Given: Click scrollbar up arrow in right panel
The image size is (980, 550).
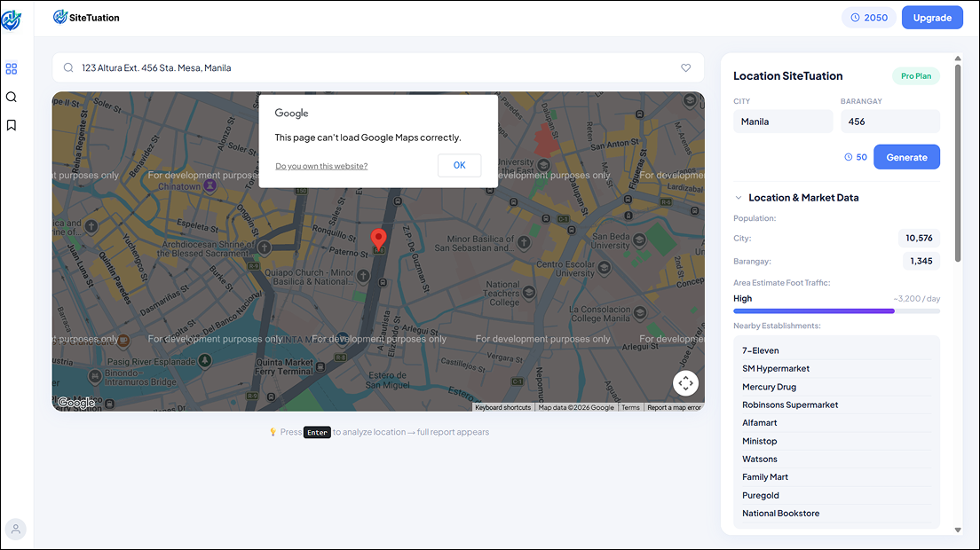Looking at the screenshot, I should click(x=958, y=59).
